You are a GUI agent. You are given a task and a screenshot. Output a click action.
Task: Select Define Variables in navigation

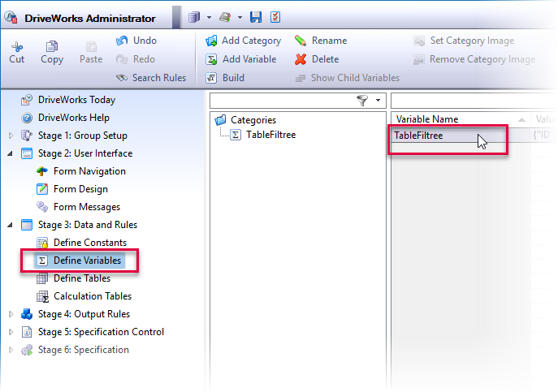click(80, 261)
